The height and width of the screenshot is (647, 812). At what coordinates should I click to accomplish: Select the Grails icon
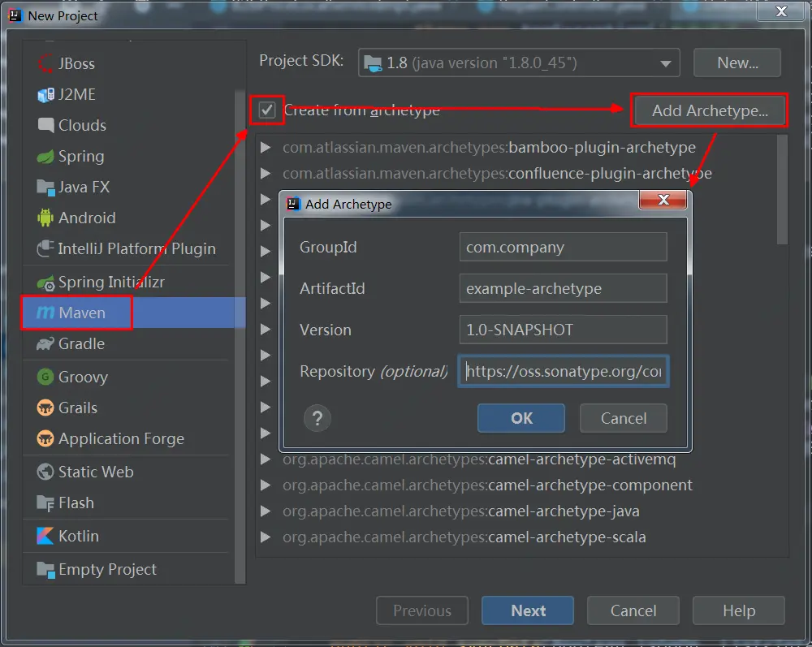point(45,408)
